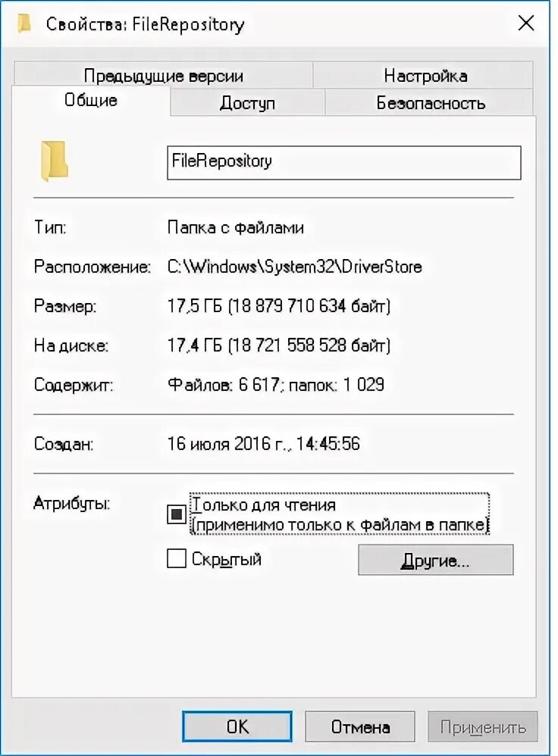Image resolution: width=558 pixels, height=756 pixels.
Task: Enable the 'Скрытый' checkbox
Action: point(176,559)
